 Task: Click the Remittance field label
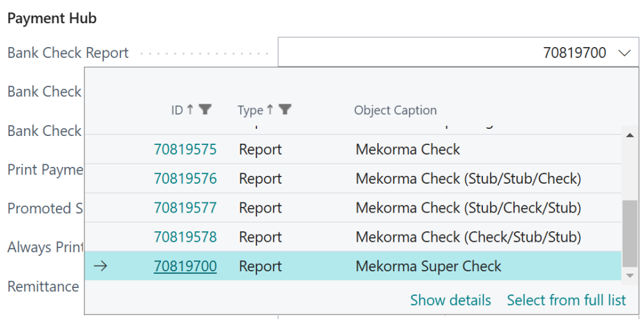pyautogui.click(x=43, y=286)
